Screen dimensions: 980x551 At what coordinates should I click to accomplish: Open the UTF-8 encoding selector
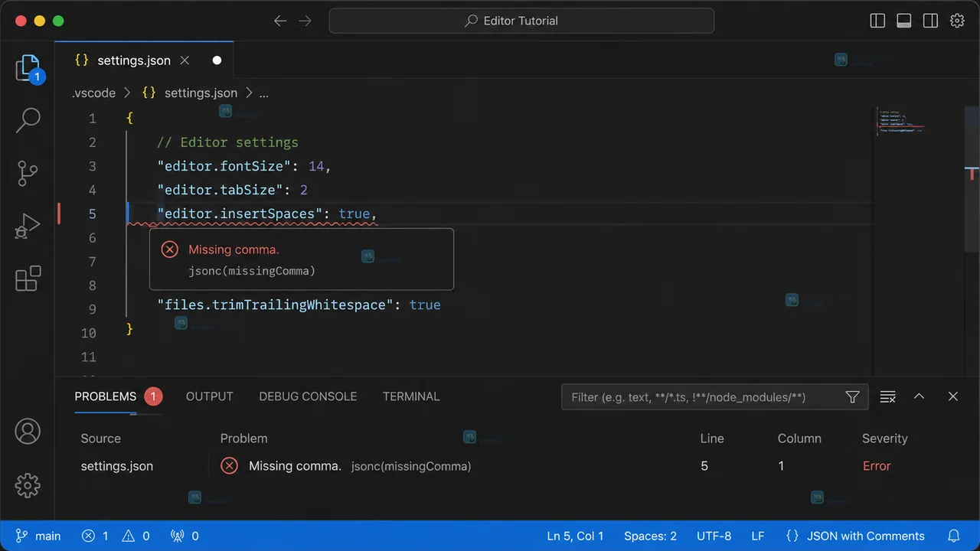click(x=714, y=536)
